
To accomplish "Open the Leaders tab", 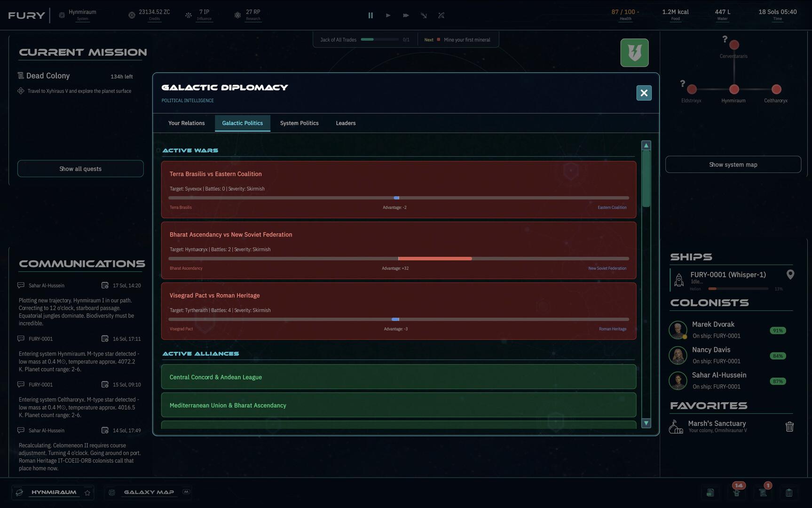I will (346, 123).
